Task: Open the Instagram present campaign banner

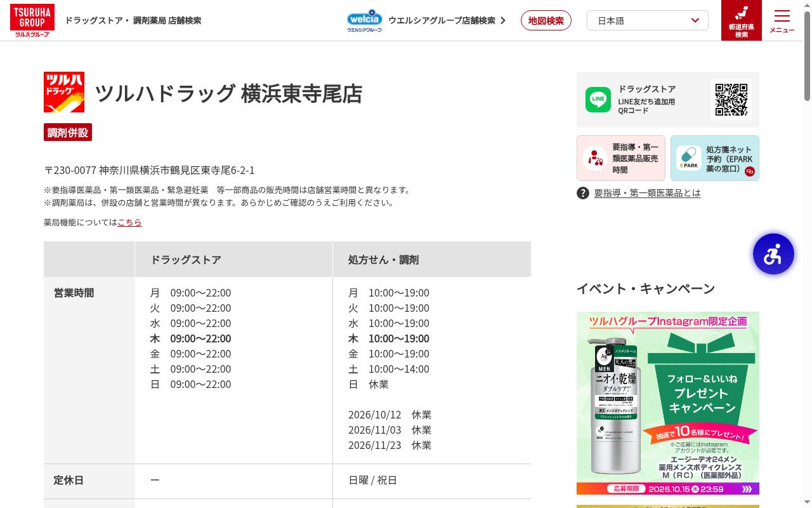Action: [668, 403]
